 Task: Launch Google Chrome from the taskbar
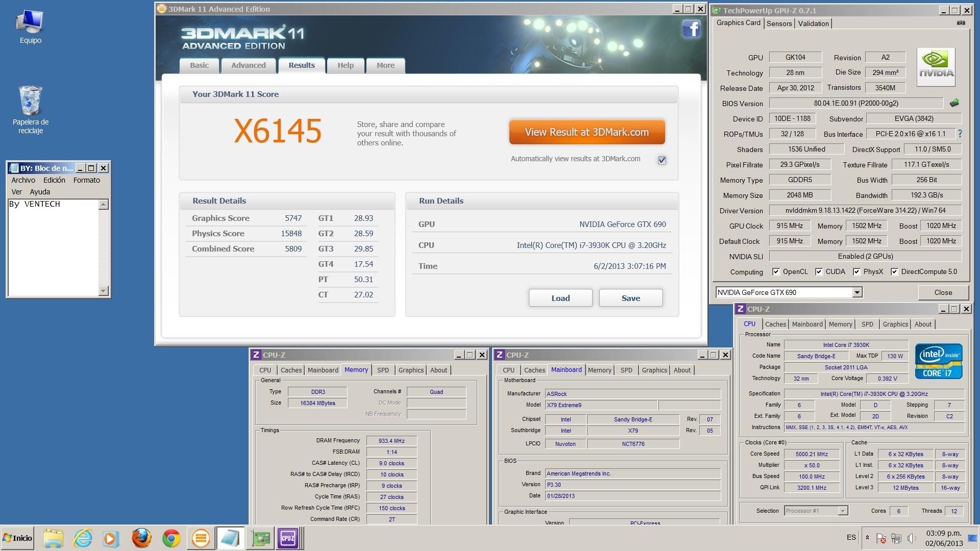click(171, 538)
